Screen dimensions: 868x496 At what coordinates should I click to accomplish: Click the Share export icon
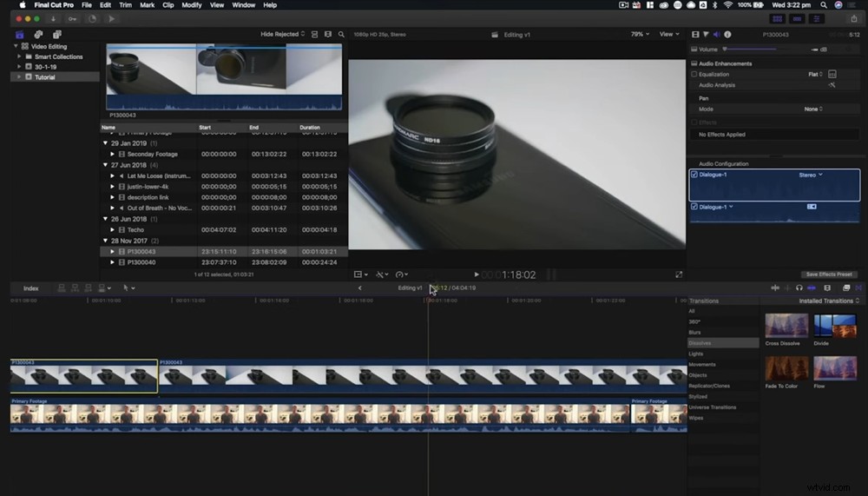click(x=853, y=19)
